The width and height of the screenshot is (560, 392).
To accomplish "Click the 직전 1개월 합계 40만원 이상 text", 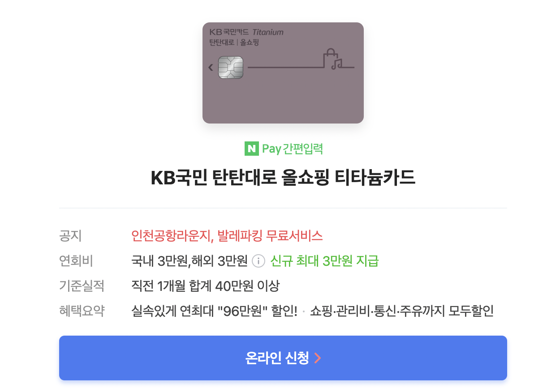I will (205, 285).
